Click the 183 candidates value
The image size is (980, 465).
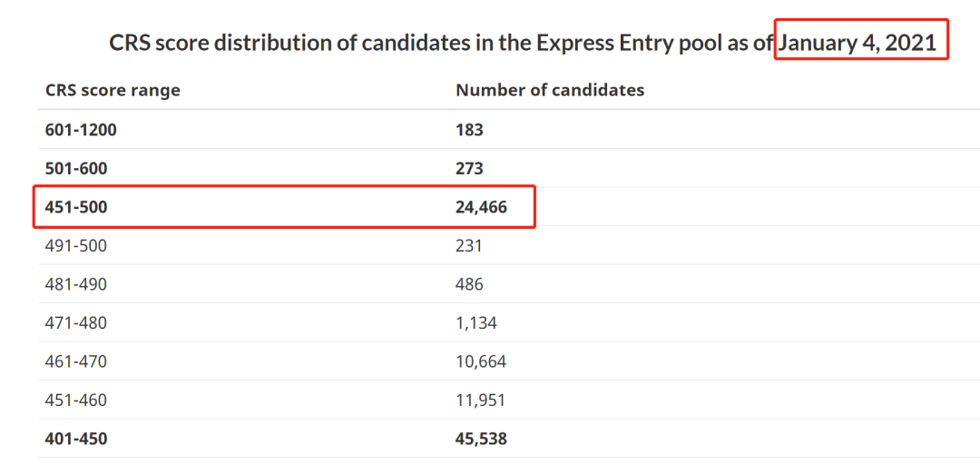tap(469, 130)
